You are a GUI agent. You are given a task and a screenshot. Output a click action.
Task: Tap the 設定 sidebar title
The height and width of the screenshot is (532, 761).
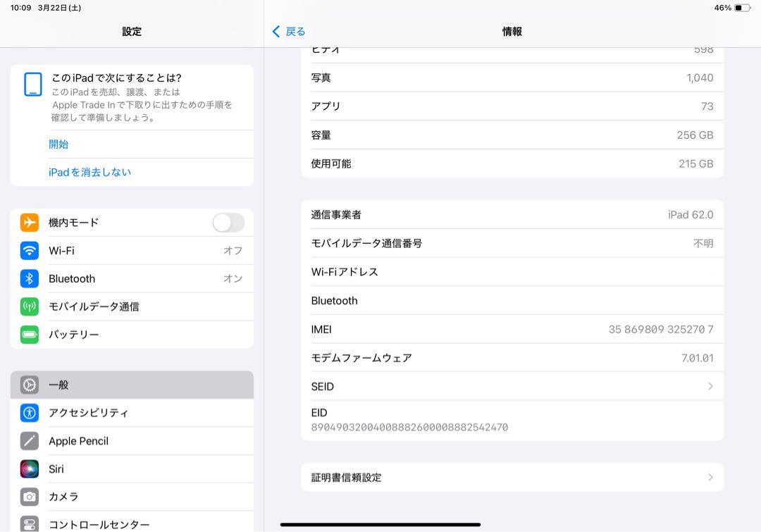tap(132, 32)
